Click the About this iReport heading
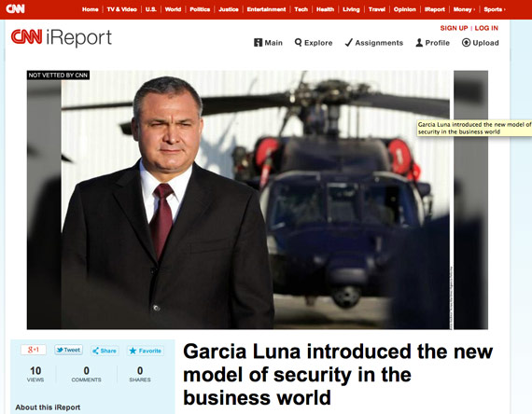 [x=48, y=407]
